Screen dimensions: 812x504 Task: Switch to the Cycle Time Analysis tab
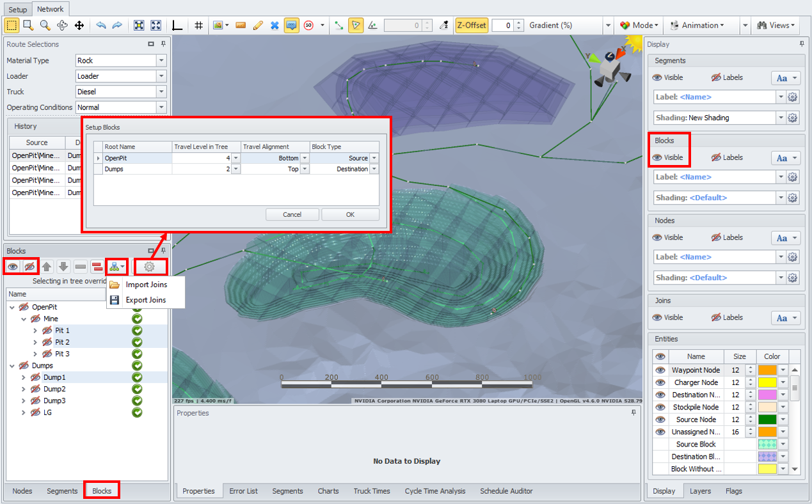pos(435,491)
